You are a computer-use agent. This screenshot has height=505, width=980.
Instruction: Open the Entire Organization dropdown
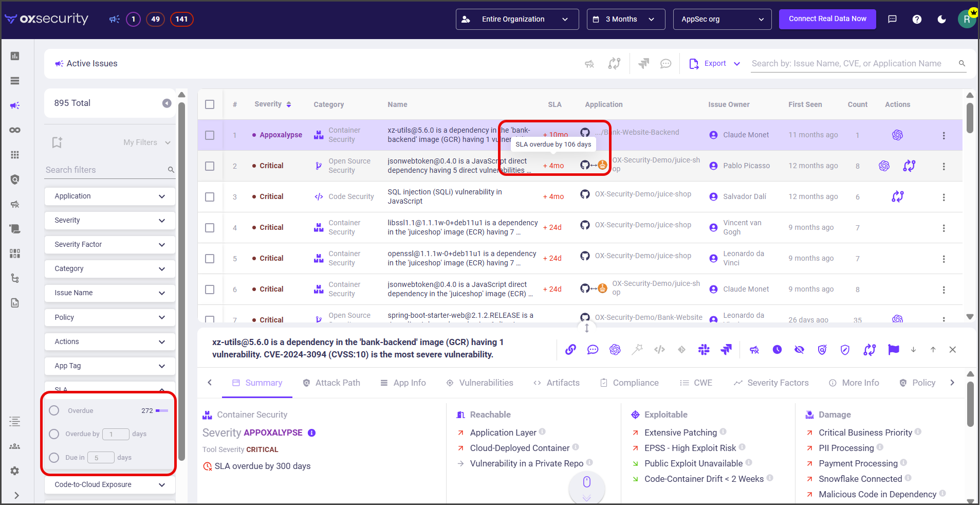(x=517, y=19)
